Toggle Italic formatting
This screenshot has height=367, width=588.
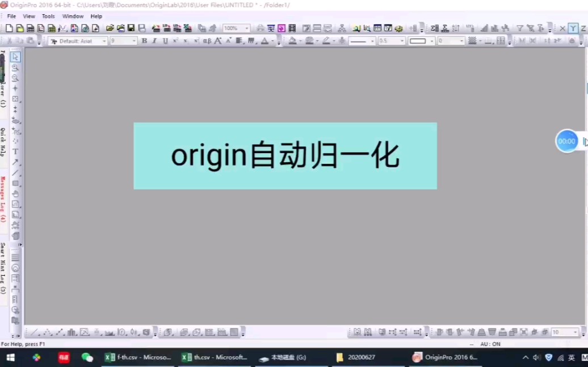[154, 40]
